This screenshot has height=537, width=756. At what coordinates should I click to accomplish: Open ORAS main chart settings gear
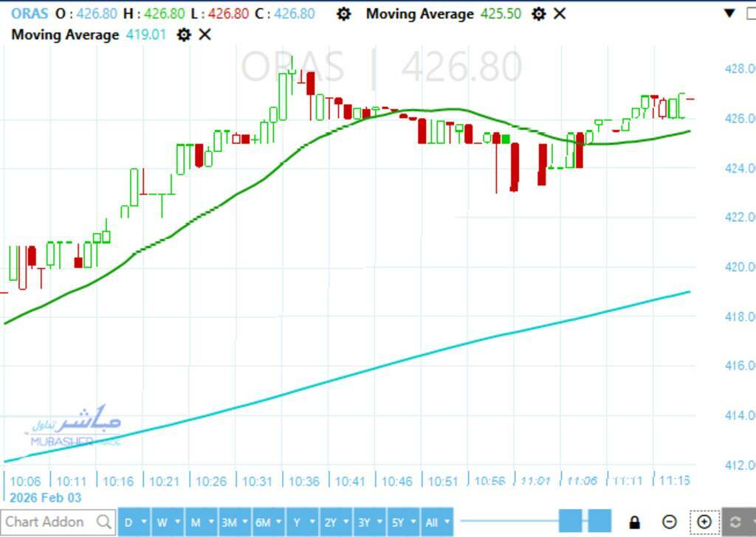(343, 14)
